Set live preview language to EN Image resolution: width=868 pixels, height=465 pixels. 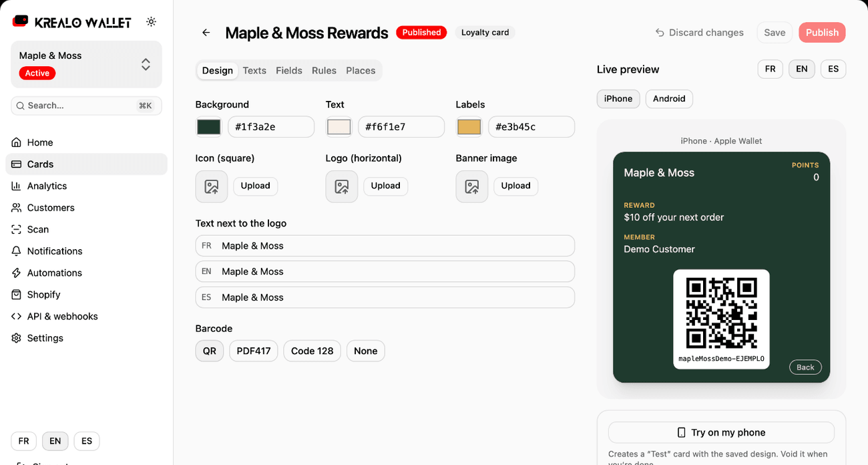tap(802, 69)
